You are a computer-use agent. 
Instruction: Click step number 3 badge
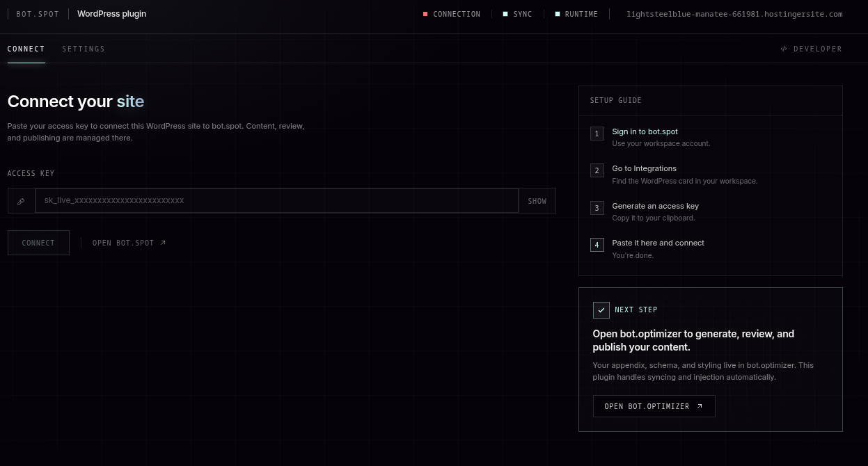pyautogui.click(x=597, y=208)
